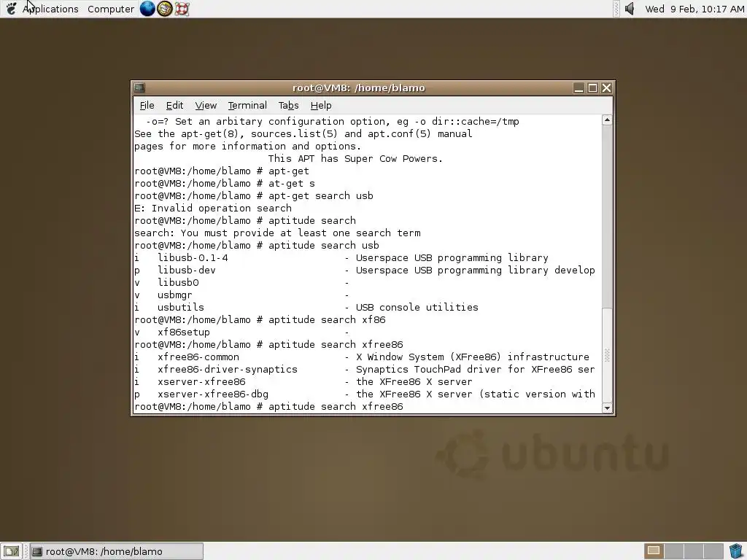747x560 pixels.
Task: Click the last prompt line in terminal
Action: pyautogui.click(x=268, y=406)
